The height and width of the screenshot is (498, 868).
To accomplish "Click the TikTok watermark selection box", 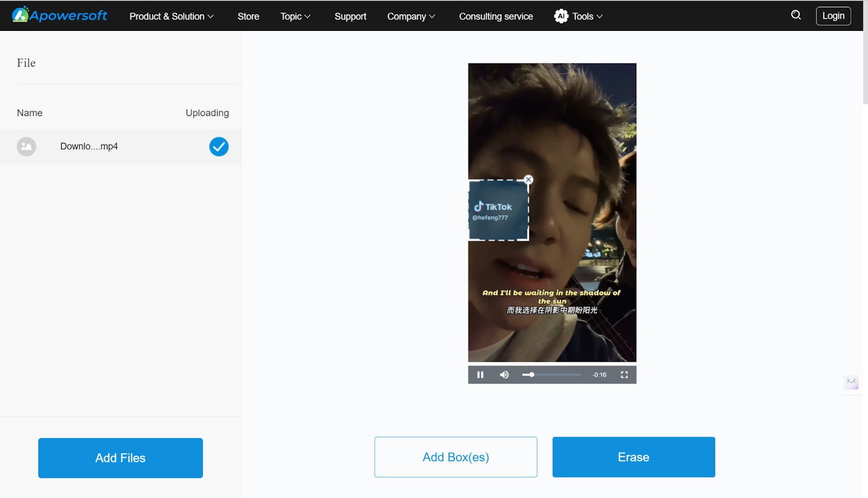I will pos(499,210).
